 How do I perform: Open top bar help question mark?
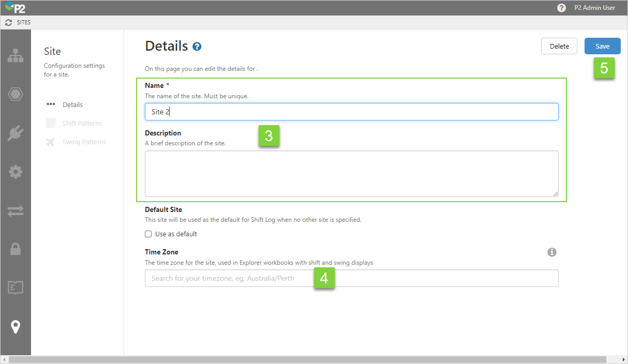561,8
